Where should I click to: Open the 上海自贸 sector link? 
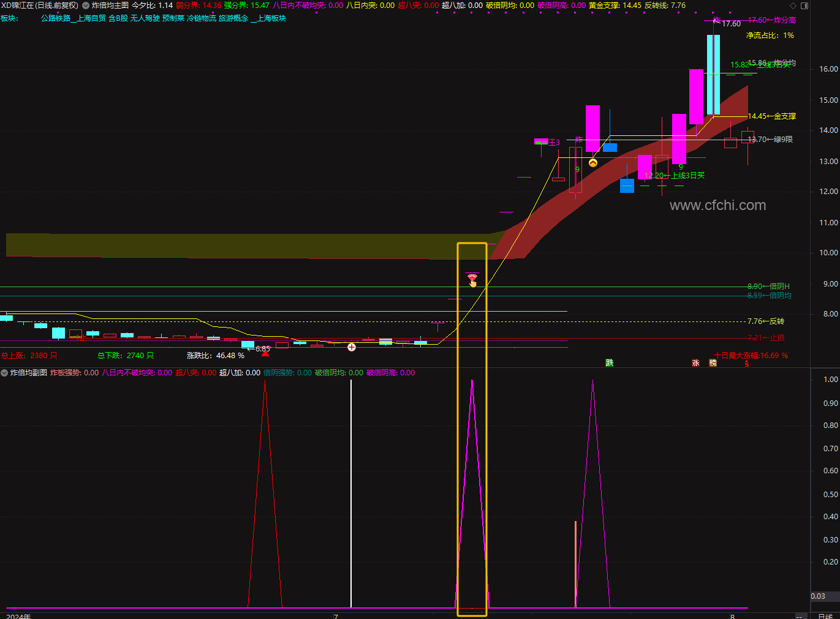click(91, 18)
